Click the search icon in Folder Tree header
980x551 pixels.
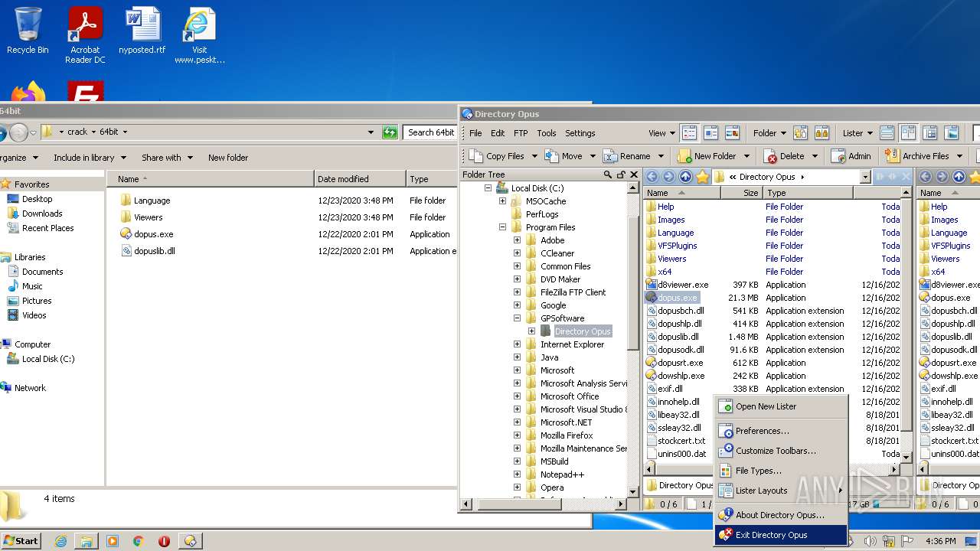click(x=608, y=174)
